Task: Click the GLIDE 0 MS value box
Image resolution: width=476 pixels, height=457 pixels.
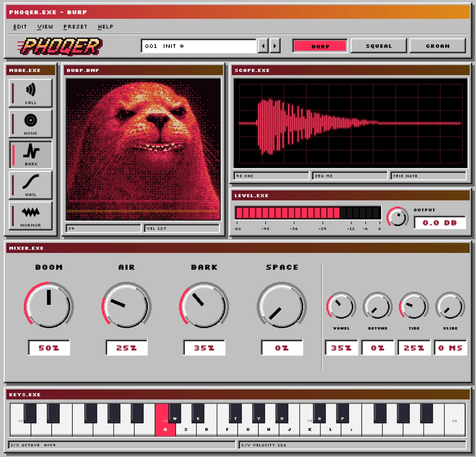Action: pos(450,347)
